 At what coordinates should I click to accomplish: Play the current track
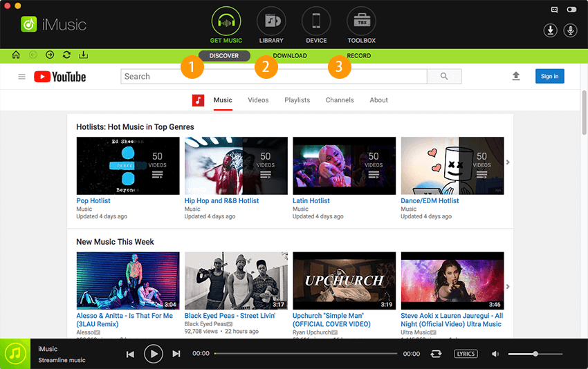pos(154,354)
